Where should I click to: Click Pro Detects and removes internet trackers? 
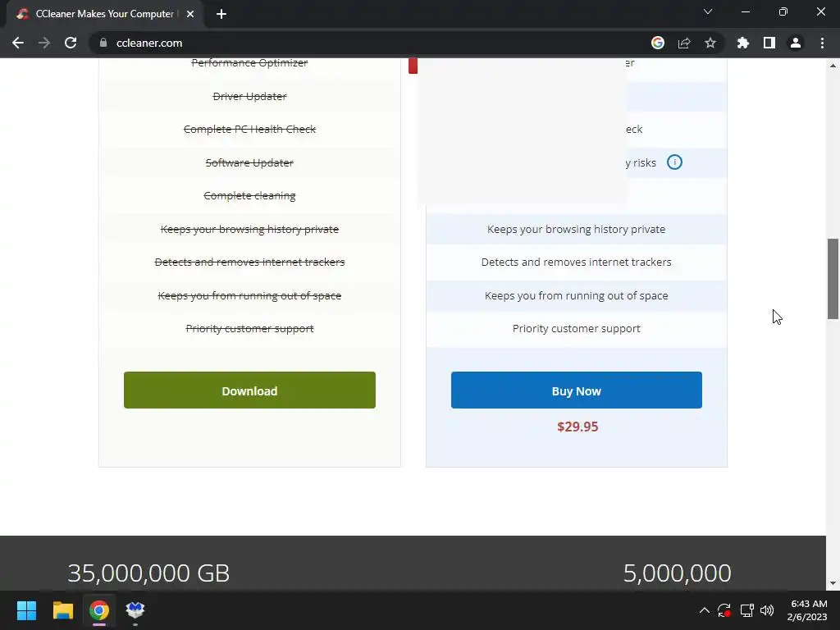click(x=577, y=262)
